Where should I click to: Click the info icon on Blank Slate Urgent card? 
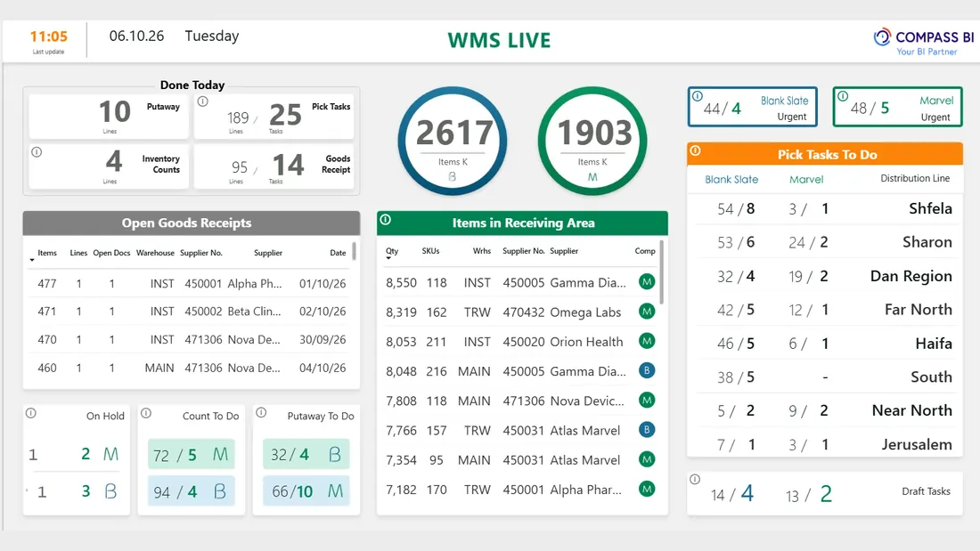point(698,96)
